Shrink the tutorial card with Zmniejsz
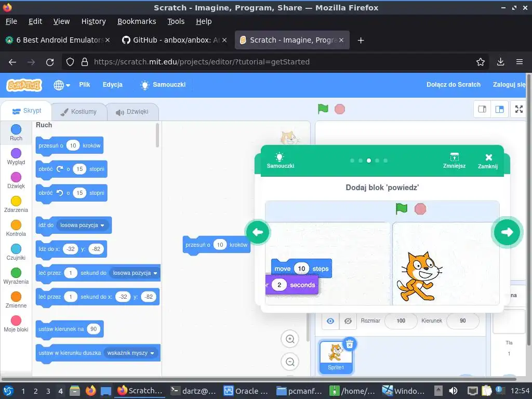 pos(454,161)
